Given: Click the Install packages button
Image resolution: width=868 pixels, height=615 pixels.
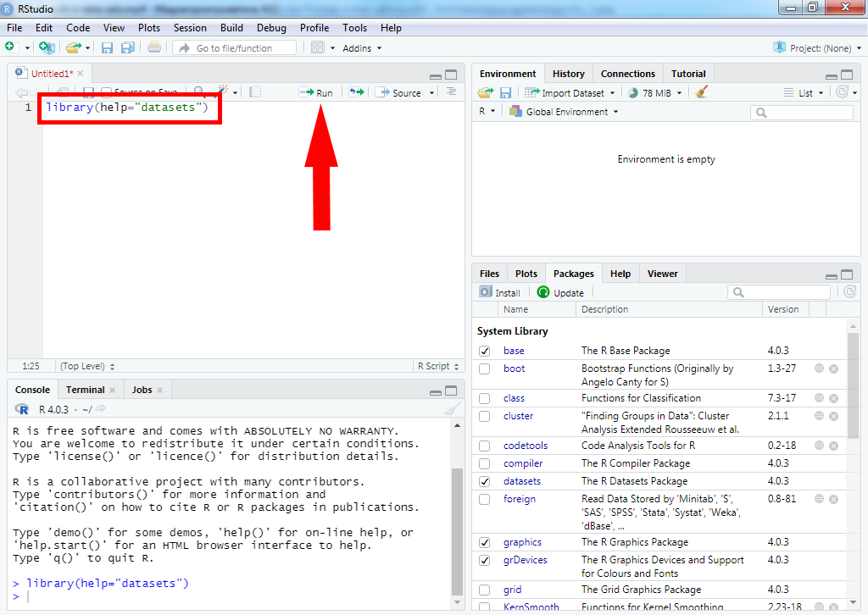Looking at the screenshot, I should [500, 292].
